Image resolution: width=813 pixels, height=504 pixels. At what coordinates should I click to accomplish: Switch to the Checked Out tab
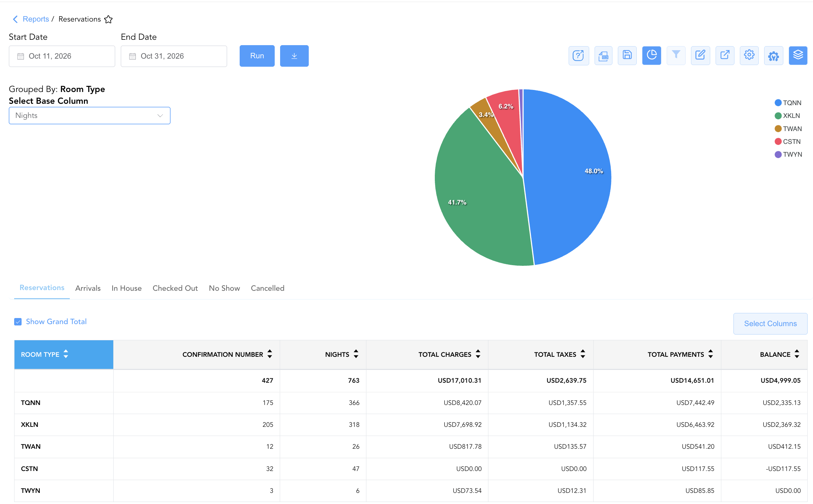point(175,288)
